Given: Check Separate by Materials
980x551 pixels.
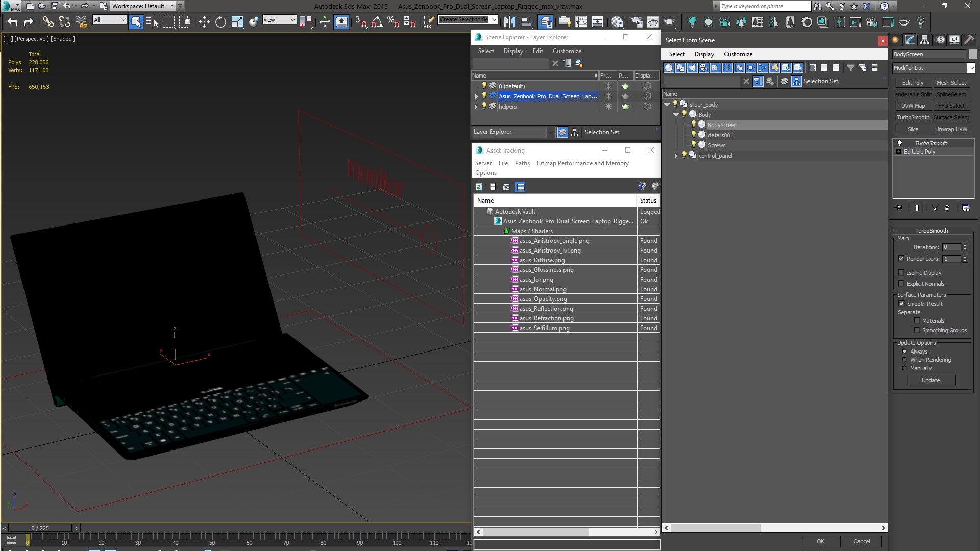Looking at the screenshot, I should [x=917, y=321].
